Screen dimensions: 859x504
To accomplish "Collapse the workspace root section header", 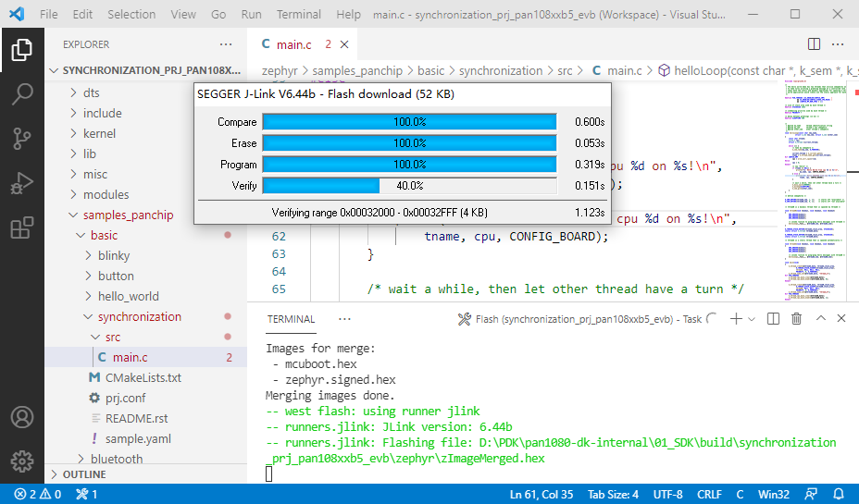I will click(x=145, y=70).
